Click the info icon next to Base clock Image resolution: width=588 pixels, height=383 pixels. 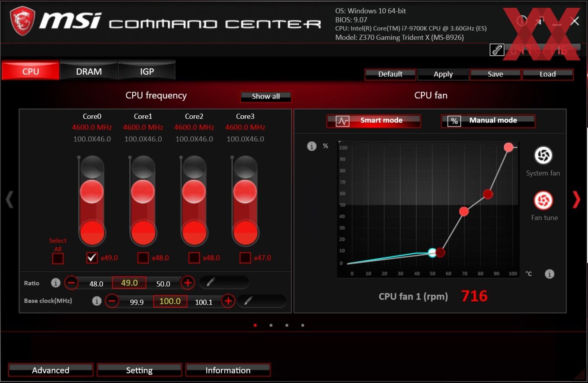tap(97, 301)
